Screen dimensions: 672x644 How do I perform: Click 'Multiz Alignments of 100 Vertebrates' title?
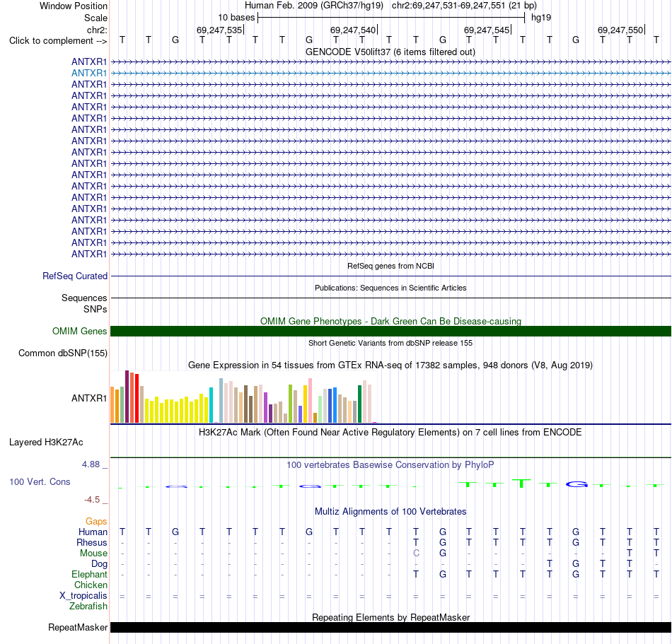[390, 512]
